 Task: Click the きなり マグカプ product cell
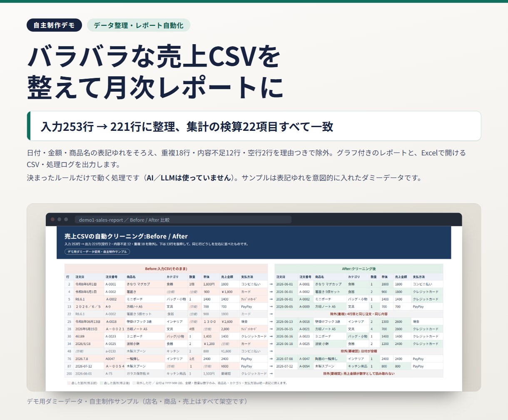pyautogui.click(x=145, y=284)
